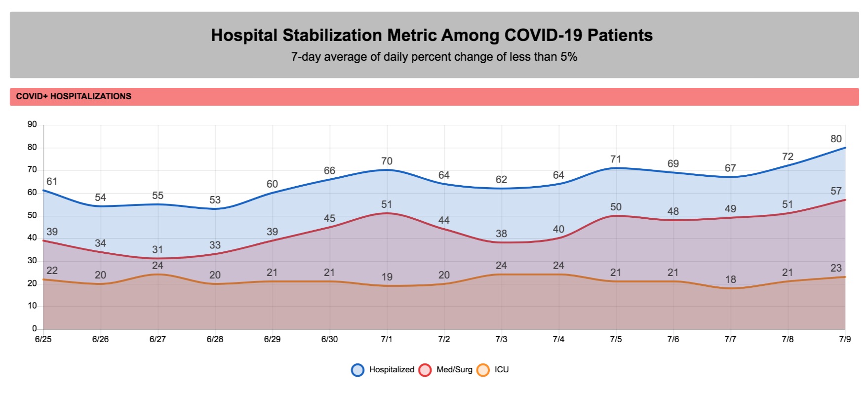Click the ICU data point labeled 18
This screenshot has height=397, width=868.
point(731,288)
